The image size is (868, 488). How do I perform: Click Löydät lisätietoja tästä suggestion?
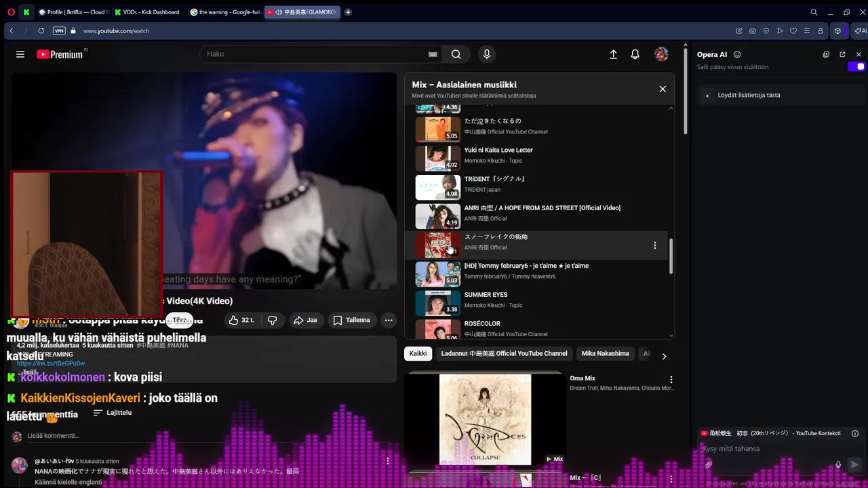pyautogui.click(x=781, y=95)
